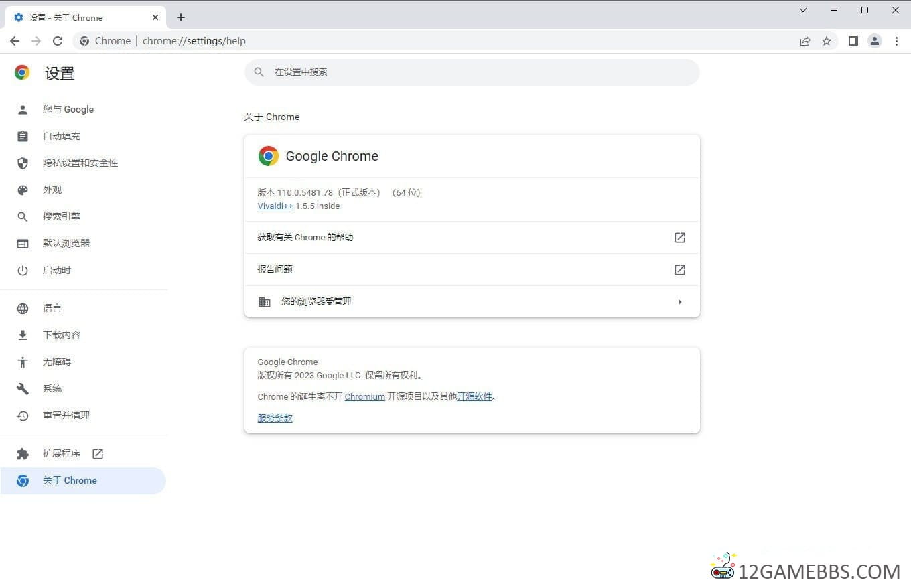Open the profile avatar icon
Viewport: 911px width, 588px height.
[875, 41]
